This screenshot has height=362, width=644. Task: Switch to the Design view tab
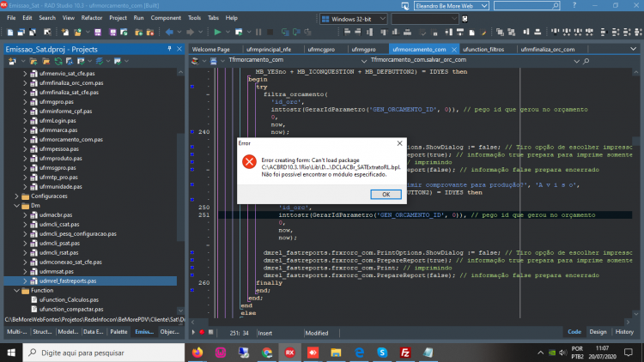598,332
